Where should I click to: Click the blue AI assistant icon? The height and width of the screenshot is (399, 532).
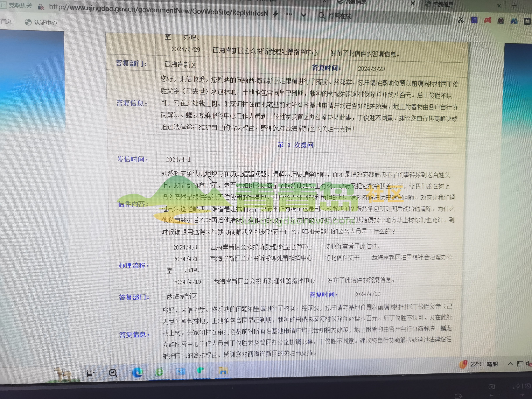click(x=514, y=21)
